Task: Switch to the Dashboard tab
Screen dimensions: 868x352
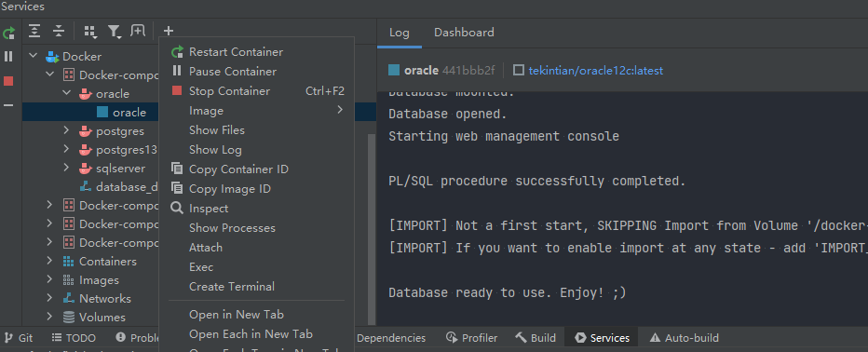Action: pyautogui.click(x=464, y=33)
